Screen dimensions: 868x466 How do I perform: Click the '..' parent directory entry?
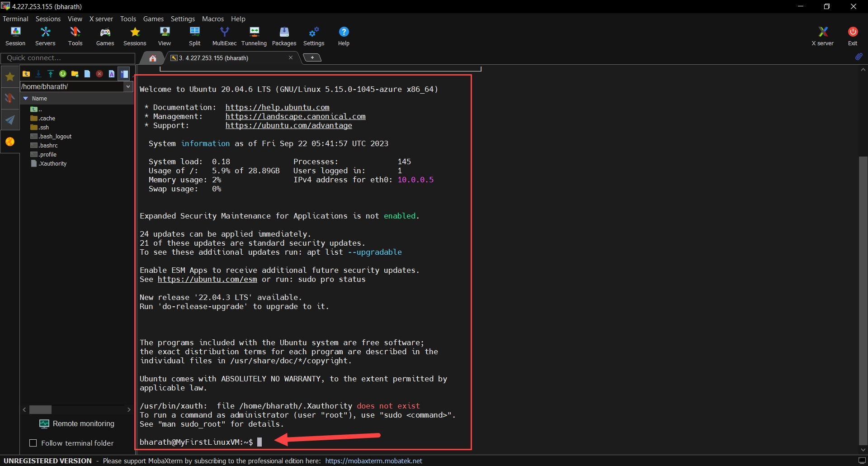[36, 109]
